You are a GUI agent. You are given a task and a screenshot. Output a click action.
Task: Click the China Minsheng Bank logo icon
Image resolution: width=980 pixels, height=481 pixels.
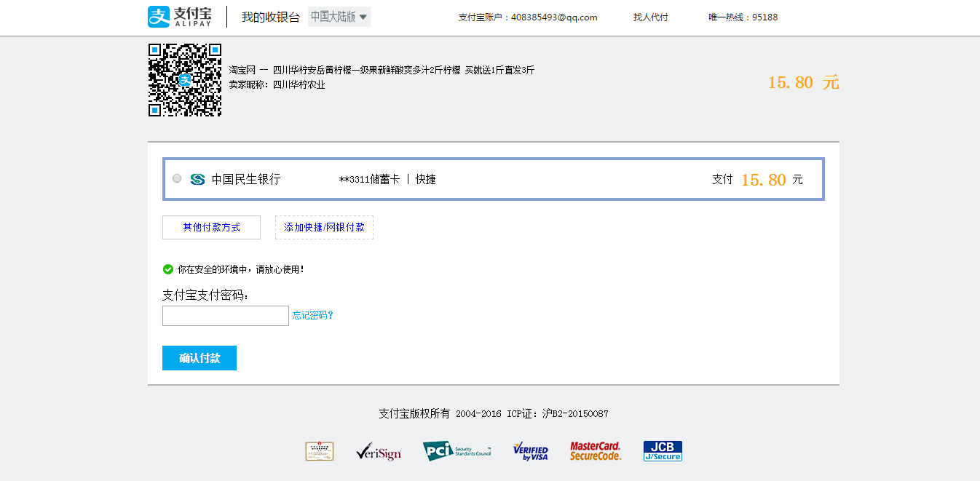pos(197,179)
